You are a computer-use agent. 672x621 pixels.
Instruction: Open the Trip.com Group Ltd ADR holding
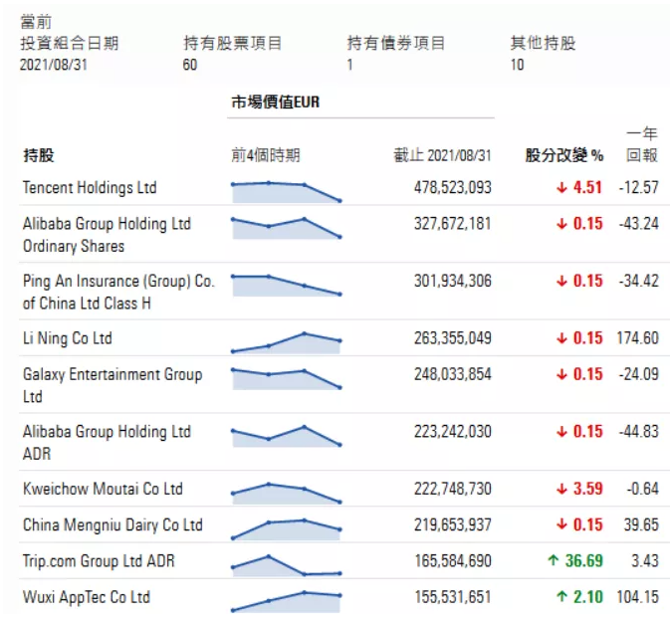coord(99,561)
